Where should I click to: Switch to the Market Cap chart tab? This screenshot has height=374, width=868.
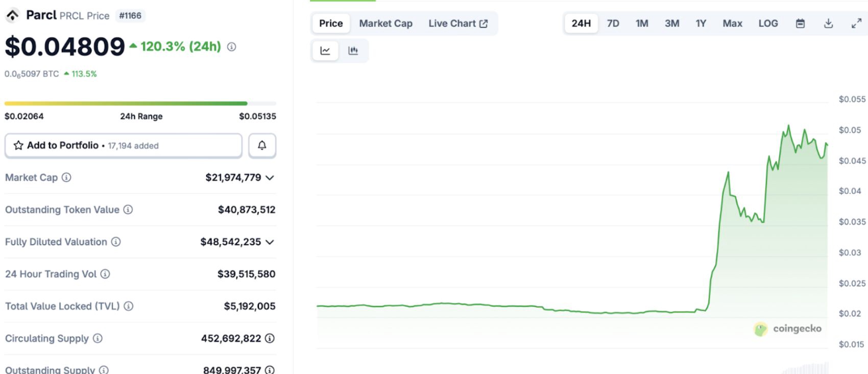tap(385, 24)
